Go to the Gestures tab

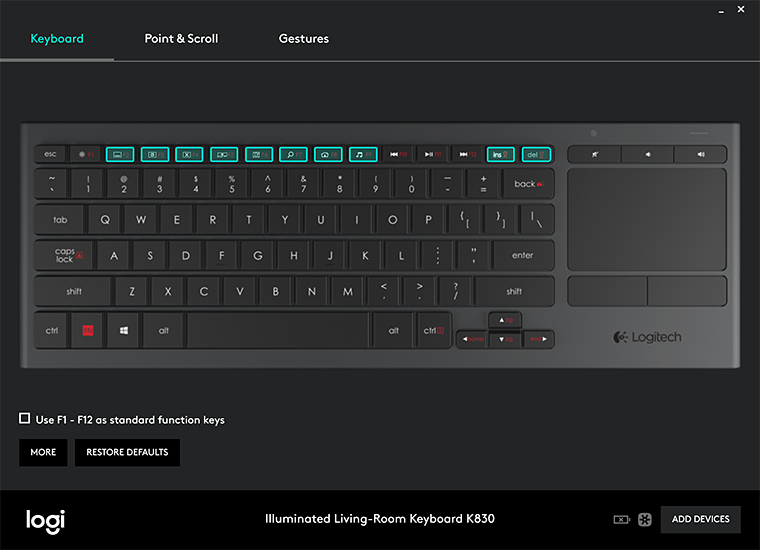coord(303,39)
